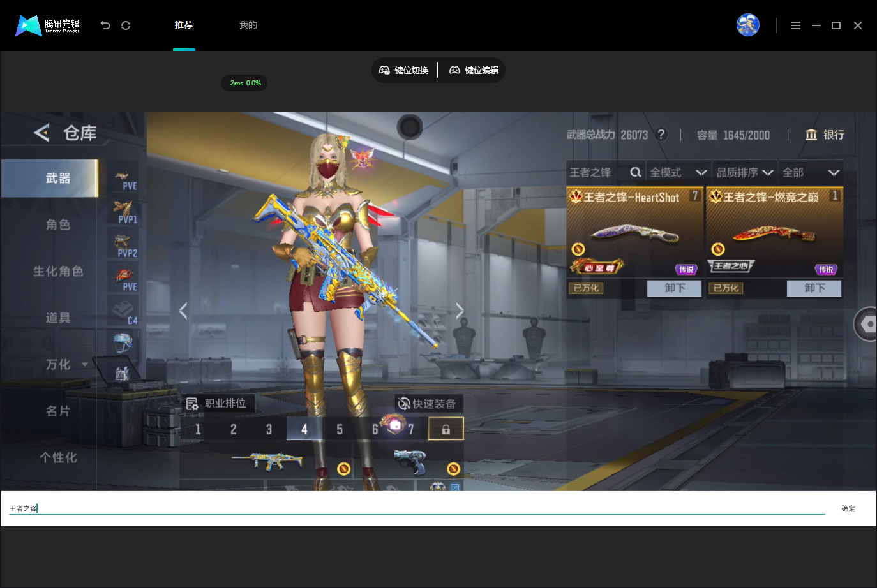Image resolution: width=877 pixels, height=588 pixels.
Task: Click the refresh icon in the title bar
Action: [126, 26]
